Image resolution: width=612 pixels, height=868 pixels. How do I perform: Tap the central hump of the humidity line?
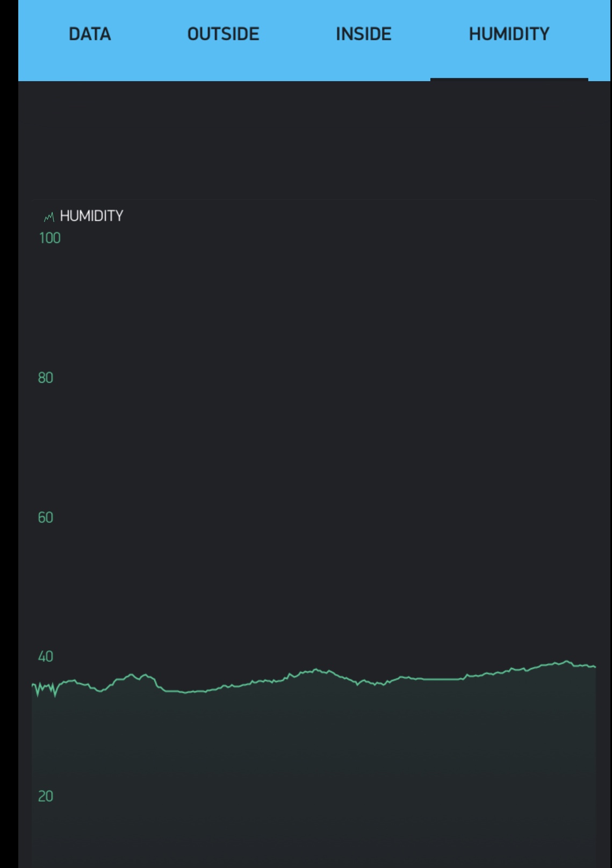pyautogui.click(x=317, y=670)
